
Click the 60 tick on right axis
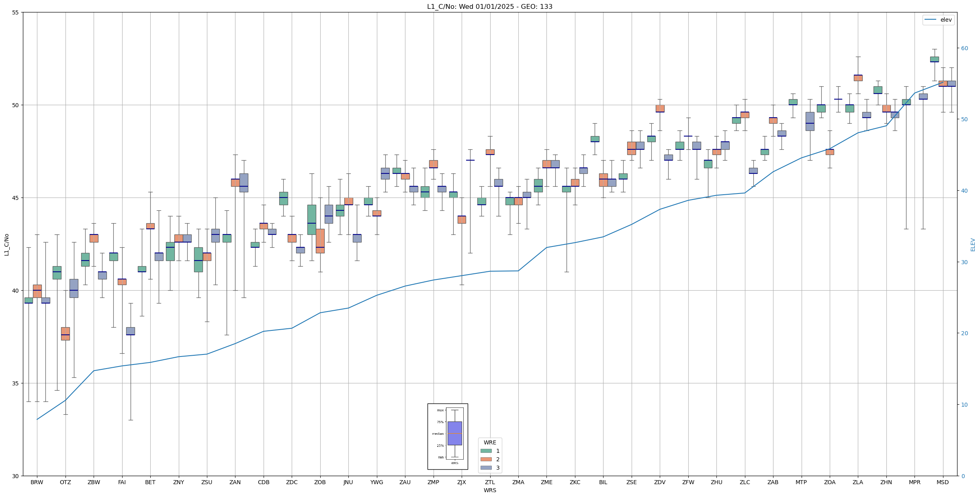click(x=964, y=48)
